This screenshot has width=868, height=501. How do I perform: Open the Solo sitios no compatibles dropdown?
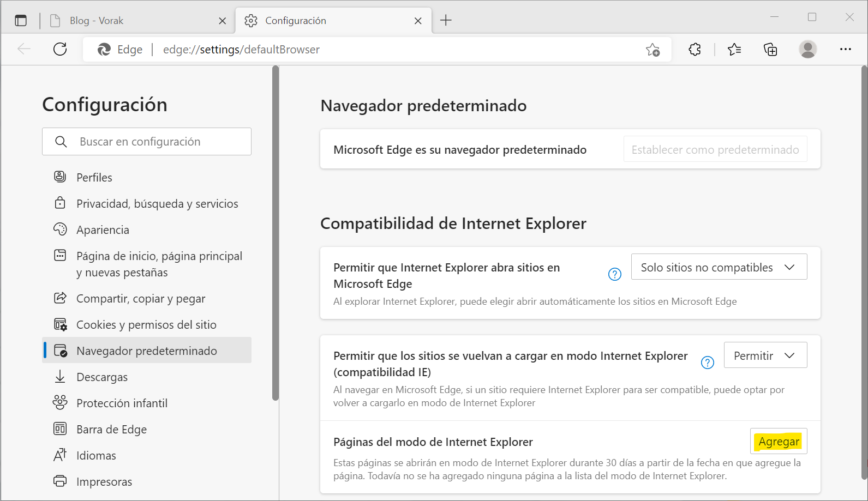pyautogui.click(x=719, y=267)
